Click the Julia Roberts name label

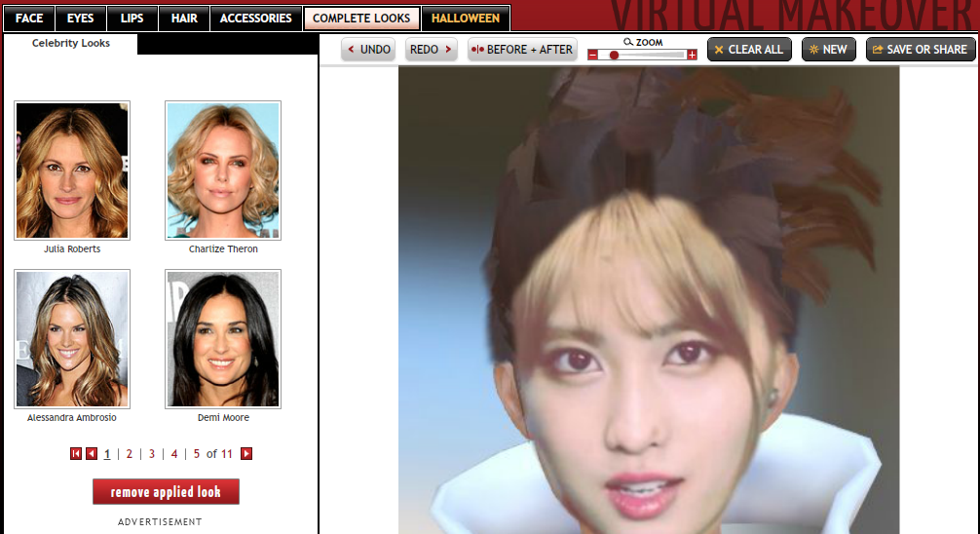[x=72, y=248]
